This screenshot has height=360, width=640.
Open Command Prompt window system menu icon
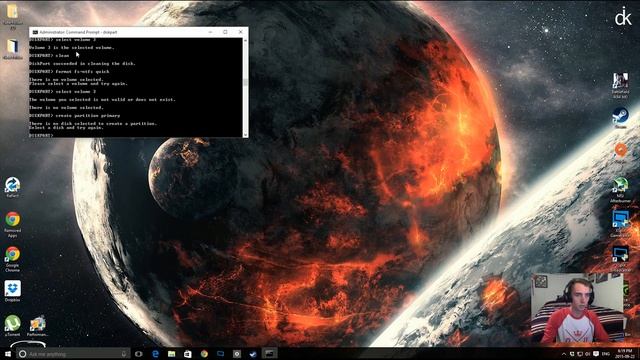(35, 32)
